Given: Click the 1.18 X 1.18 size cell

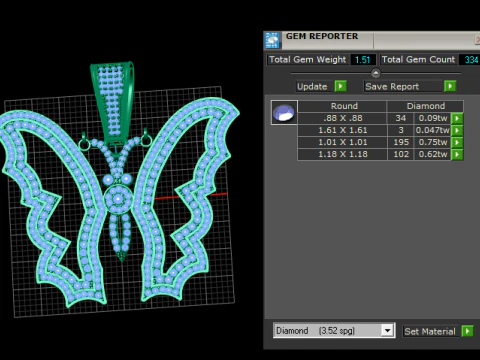Looking at the screenshot, I should click(343, 154).
